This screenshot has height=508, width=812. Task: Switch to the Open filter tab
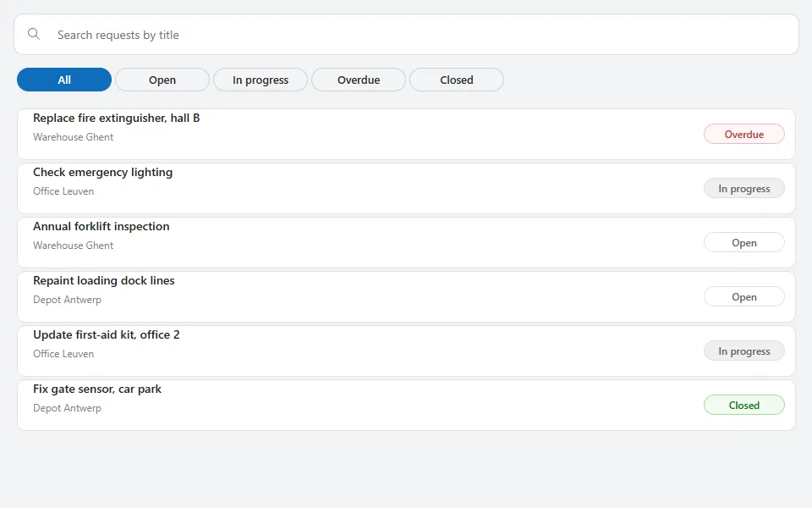[162, 80]
